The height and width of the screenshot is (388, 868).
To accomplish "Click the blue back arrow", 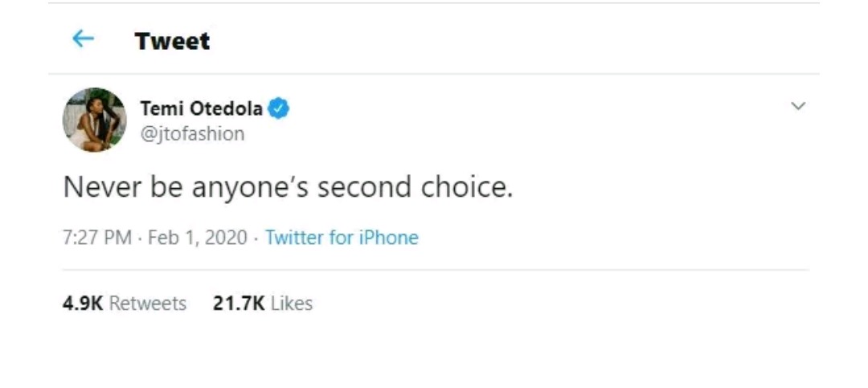I will pos(83,39).
